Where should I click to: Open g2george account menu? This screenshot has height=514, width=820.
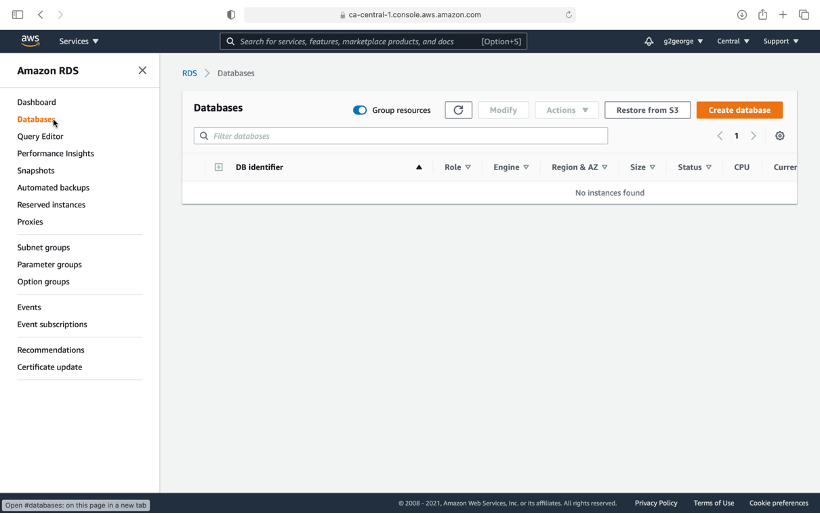pos(683,41)
